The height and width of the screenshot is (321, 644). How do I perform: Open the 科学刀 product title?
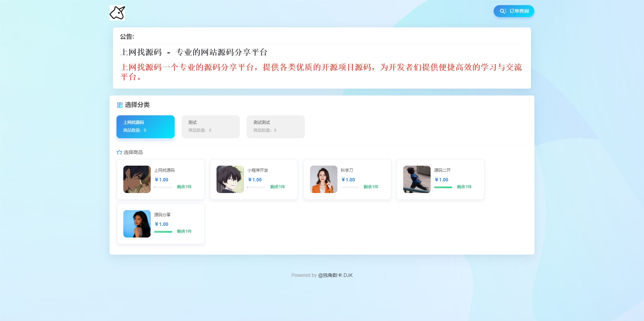(x=347, y=170)
